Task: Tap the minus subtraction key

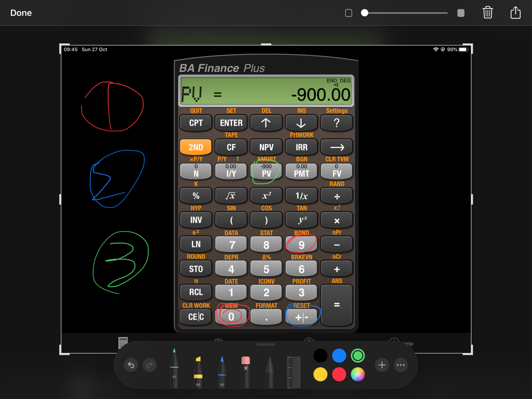Action: (x=336, y=244)
